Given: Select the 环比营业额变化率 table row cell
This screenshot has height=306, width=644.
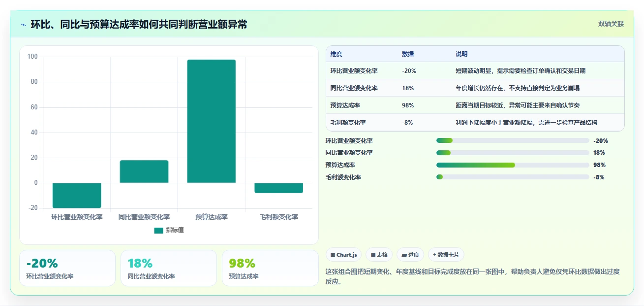Looking at the screenshot, I should coord(354,71).
